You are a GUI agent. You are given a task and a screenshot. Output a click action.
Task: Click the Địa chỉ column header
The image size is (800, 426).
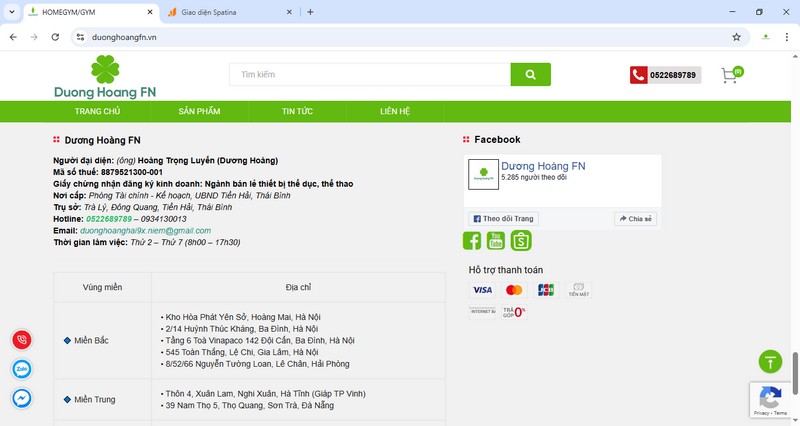pos(298,287)
